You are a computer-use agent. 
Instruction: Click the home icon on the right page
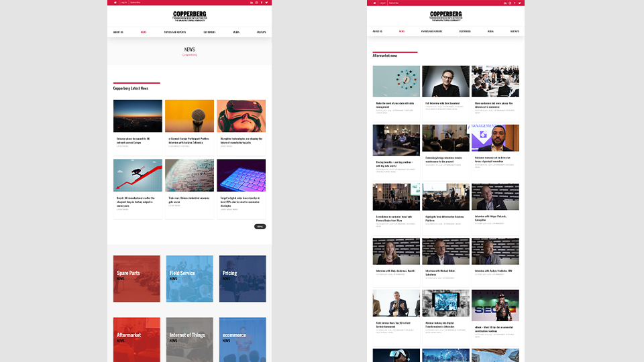[x=374, y=3]
